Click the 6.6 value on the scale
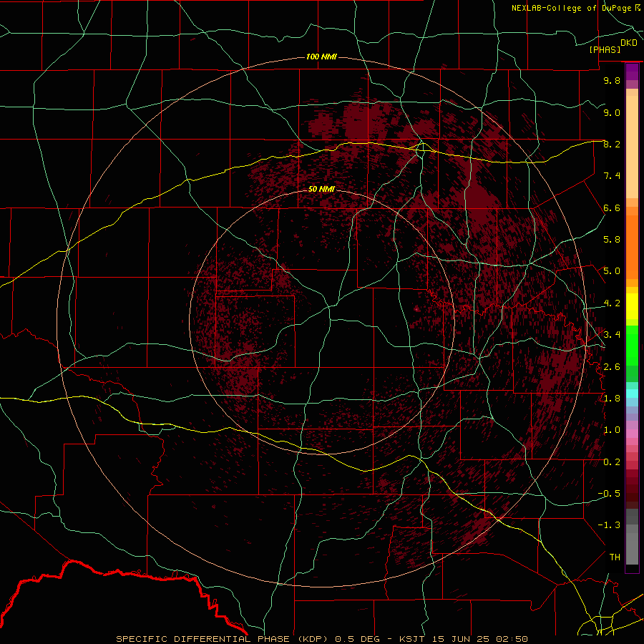The height and width of the screenshot is (644, 644). point(612,208)
